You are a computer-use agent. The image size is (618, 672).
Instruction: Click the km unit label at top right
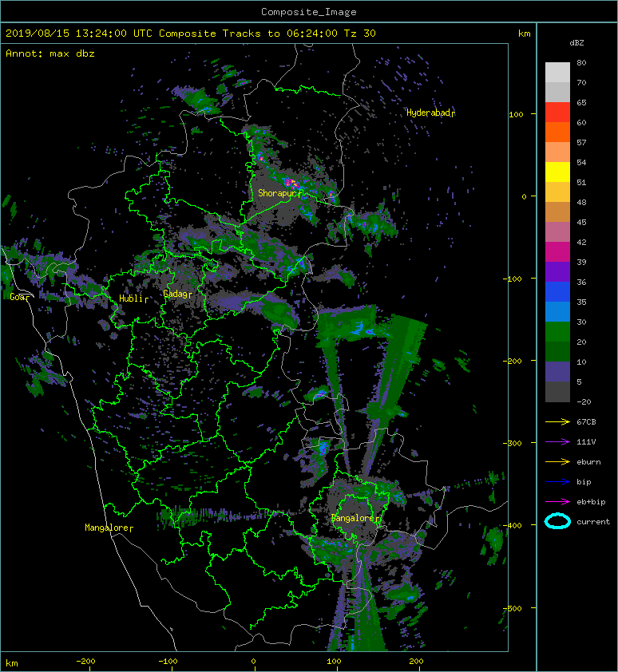524,34
